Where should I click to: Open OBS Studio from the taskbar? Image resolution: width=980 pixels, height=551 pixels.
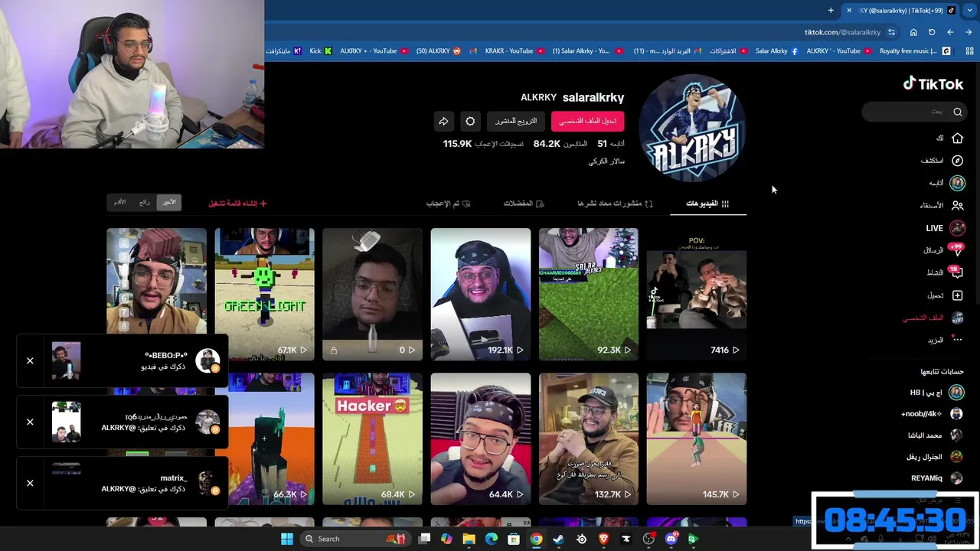coord(648,539)
